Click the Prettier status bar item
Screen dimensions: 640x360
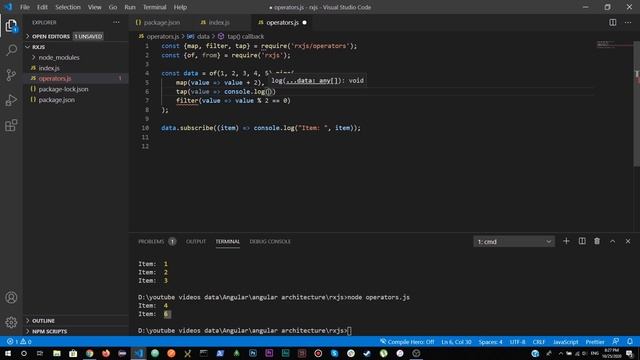pos(595,342)
